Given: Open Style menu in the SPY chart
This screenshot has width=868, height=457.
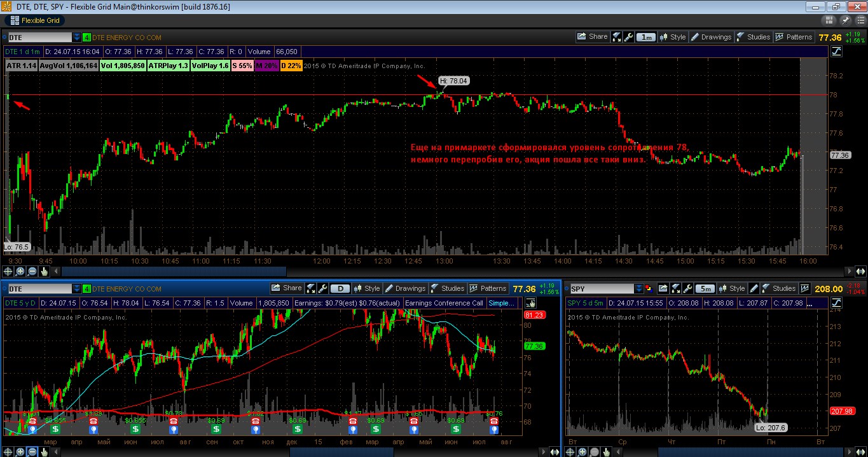Looking at the screenshot, I should point(731,288).
